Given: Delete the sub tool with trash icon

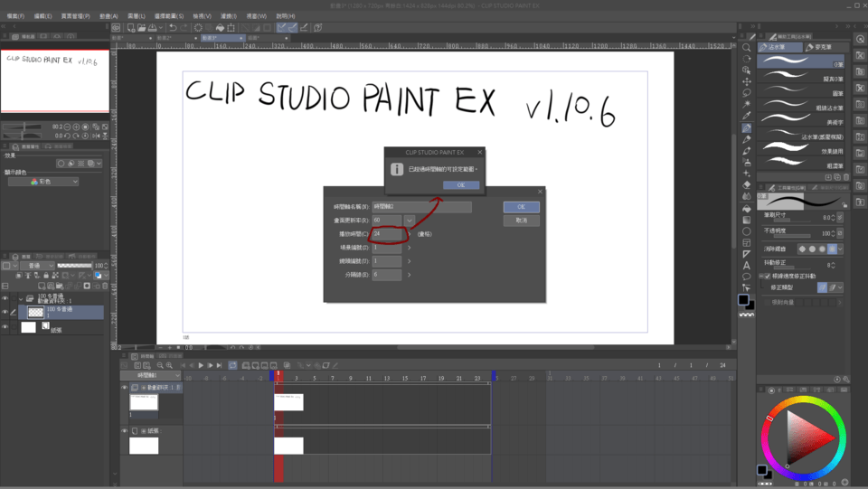Looking at the screenshot, I should [x=846, y=177].
